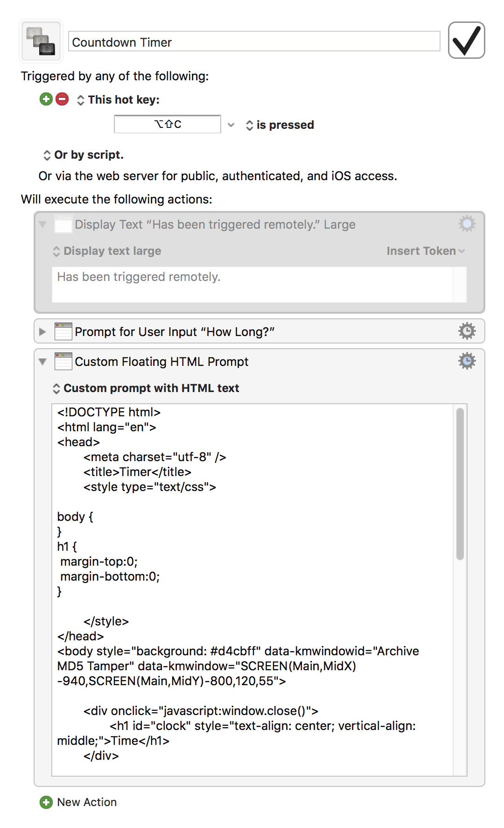Click the Prompt for User Input action icon
The height and width of the screenshot is (828, 504).
[x=63, y=331]
